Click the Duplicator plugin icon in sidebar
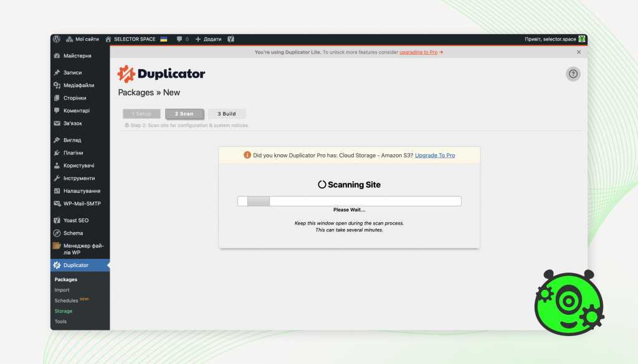Image resolution: width=638 pixels, height=364 pixels. (58, 264)
